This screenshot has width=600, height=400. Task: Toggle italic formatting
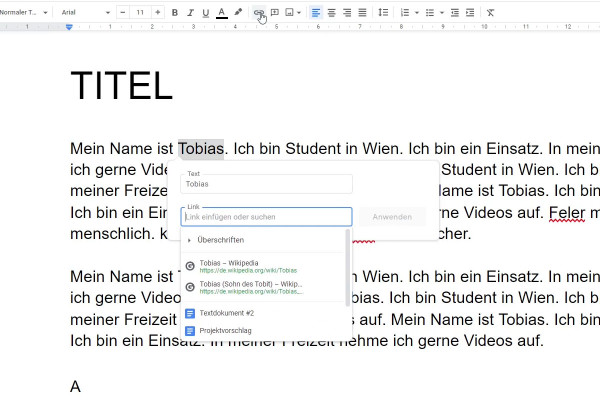click(190, 13)
